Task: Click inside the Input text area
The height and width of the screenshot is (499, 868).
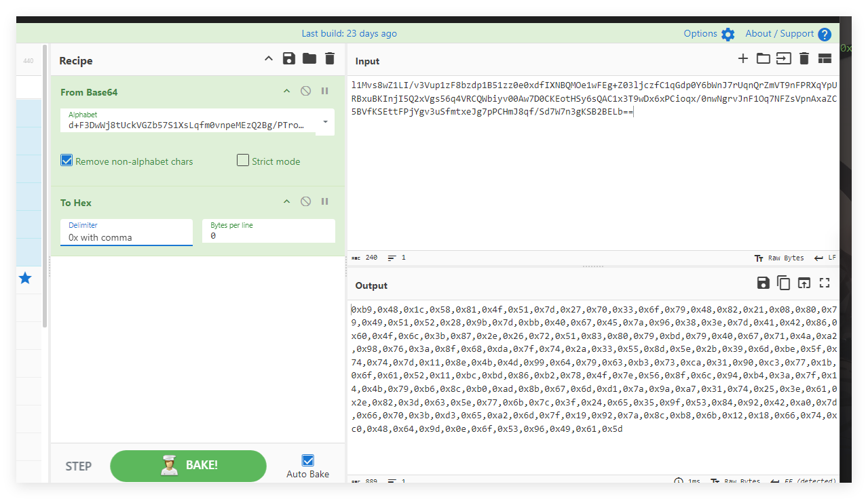Action: pos(593,163)
